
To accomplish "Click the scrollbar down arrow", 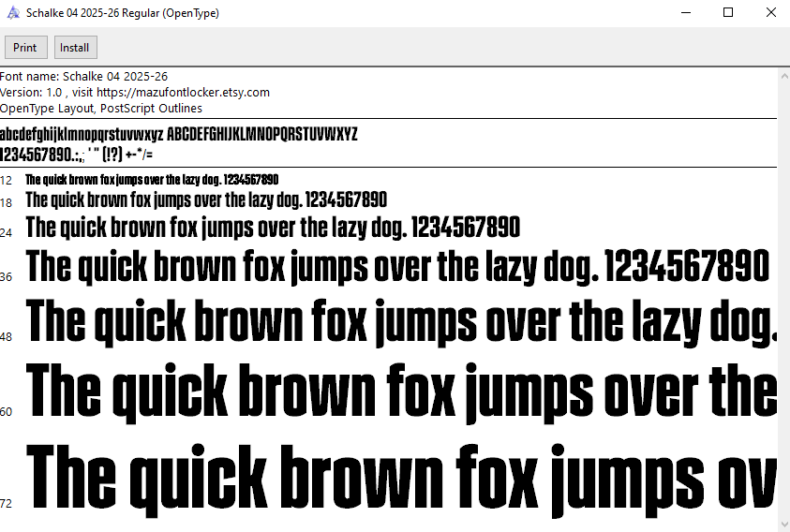I will [x=783, y=524].
